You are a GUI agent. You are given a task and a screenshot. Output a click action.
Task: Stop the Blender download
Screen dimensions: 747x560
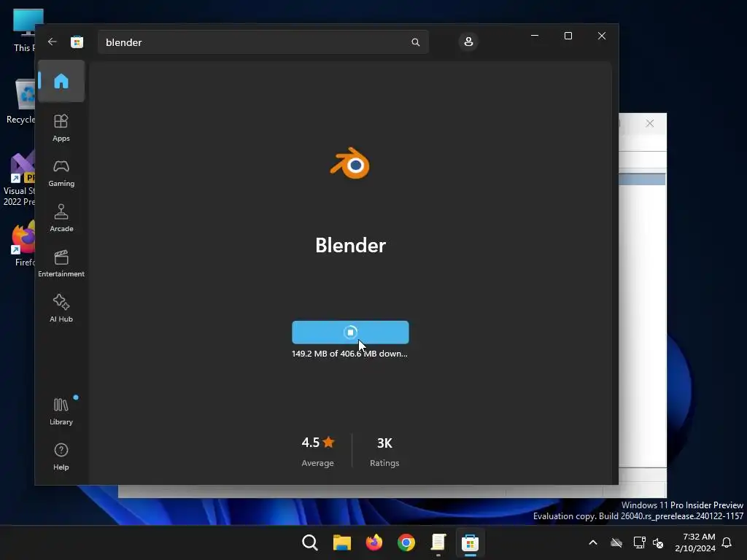pyautogui.click(x=350, y=332)
